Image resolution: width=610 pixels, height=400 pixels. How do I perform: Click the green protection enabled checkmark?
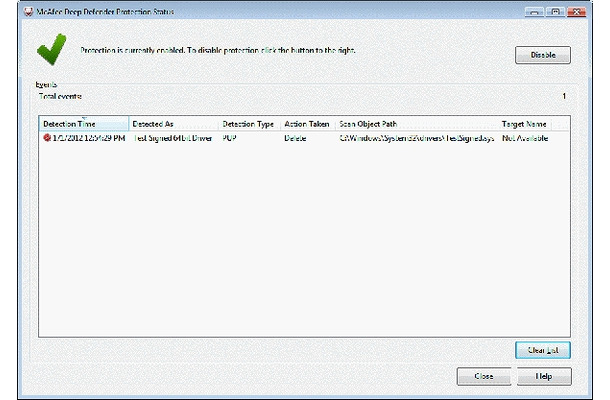52,49
